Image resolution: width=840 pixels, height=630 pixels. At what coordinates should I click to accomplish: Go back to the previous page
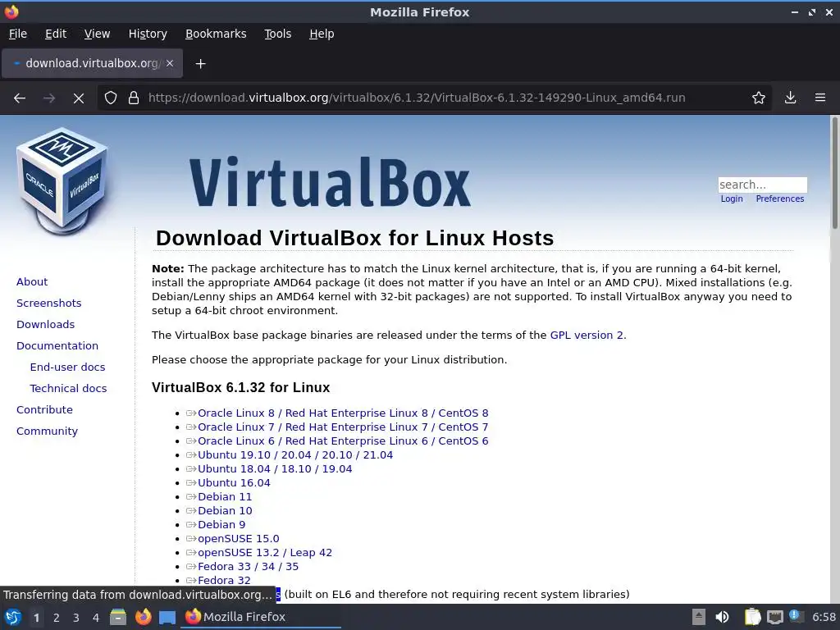[x=20, y=98]
